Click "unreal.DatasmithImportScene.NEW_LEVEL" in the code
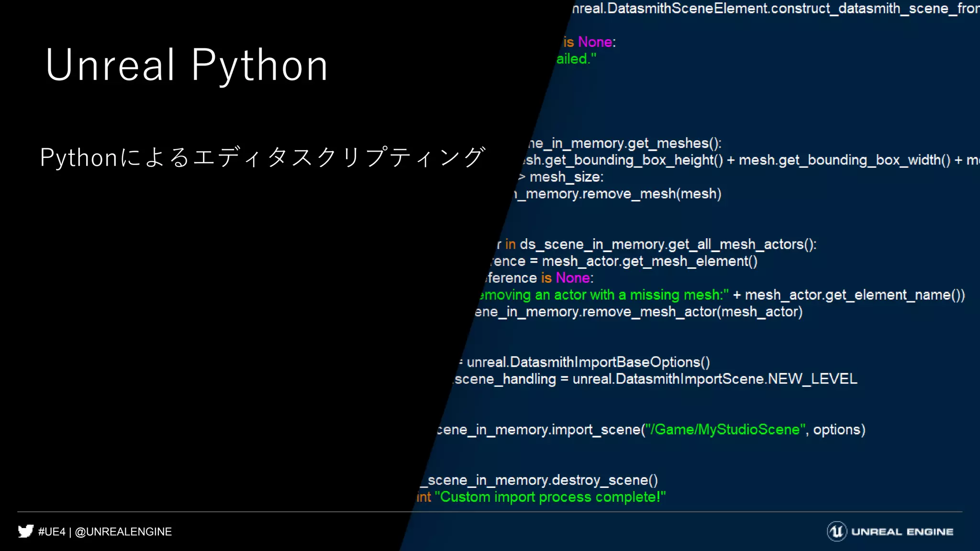The height and width of the screenshot is (551, 980). (715, 379)
